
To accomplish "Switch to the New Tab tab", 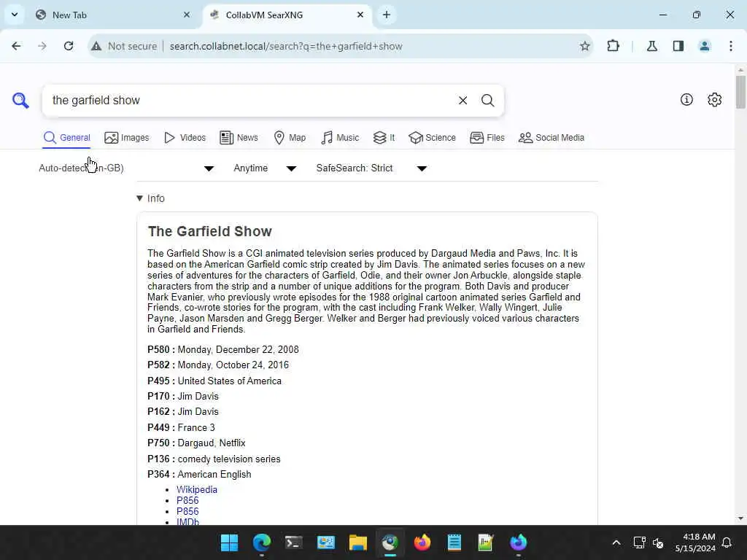I will tap(113, 15).
